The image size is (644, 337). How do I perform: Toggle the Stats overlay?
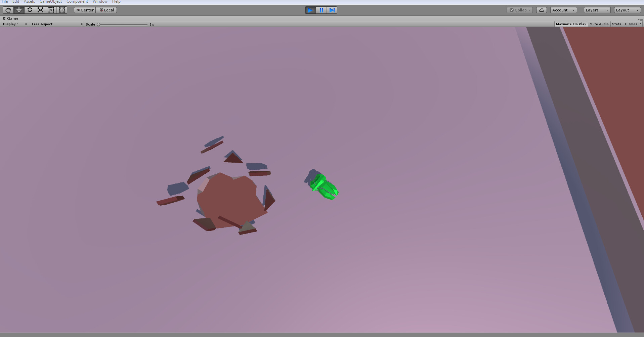point(616,24)
